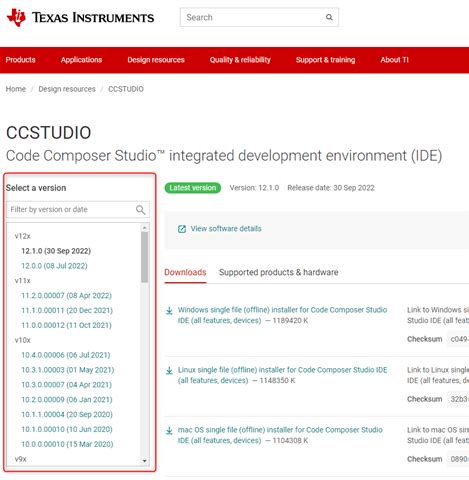This screenshot has height=480, width=469.
Task: Select version 12.0.0 (08 Jul 2022)
Action: point(54,266)
